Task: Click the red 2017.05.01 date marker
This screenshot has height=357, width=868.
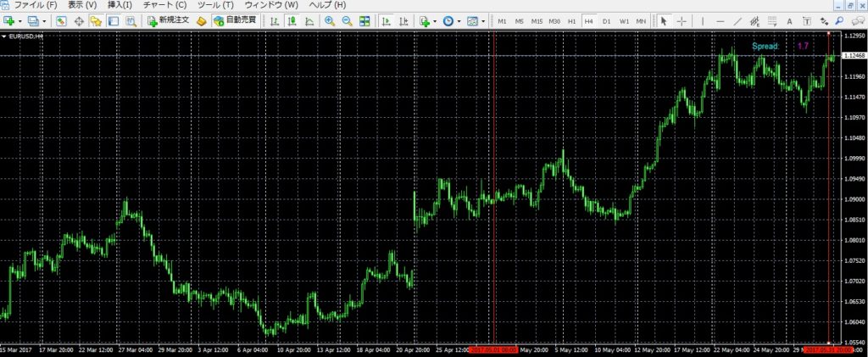Action: [493, 349]
